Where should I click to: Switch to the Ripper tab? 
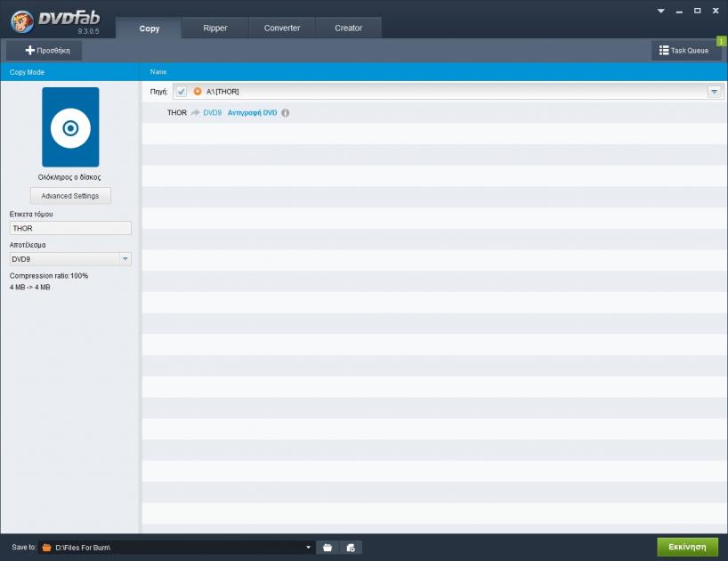pyautogui.click(x=215, y=28)
